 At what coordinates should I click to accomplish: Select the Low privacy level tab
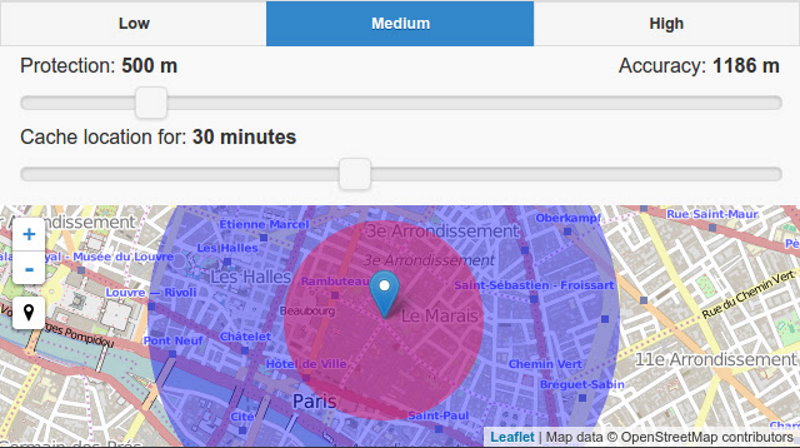point(134,23)
